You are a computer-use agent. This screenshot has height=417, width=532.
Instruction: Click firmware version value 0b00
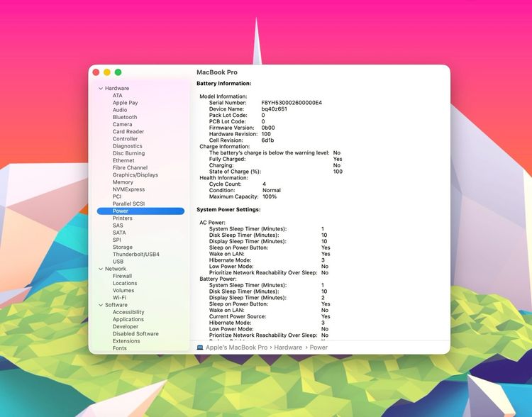pyautogui.click(x=268, y=128)
